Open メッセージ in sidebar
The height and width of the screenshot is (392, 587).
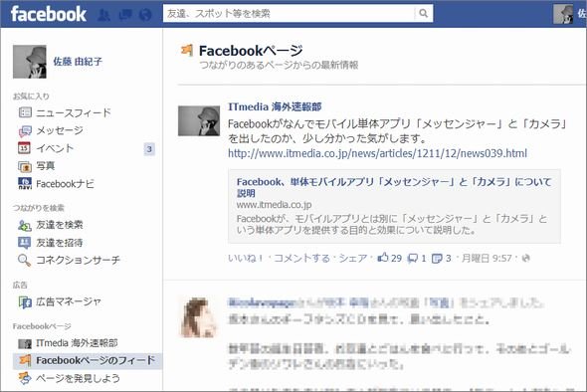click(60, 130)
